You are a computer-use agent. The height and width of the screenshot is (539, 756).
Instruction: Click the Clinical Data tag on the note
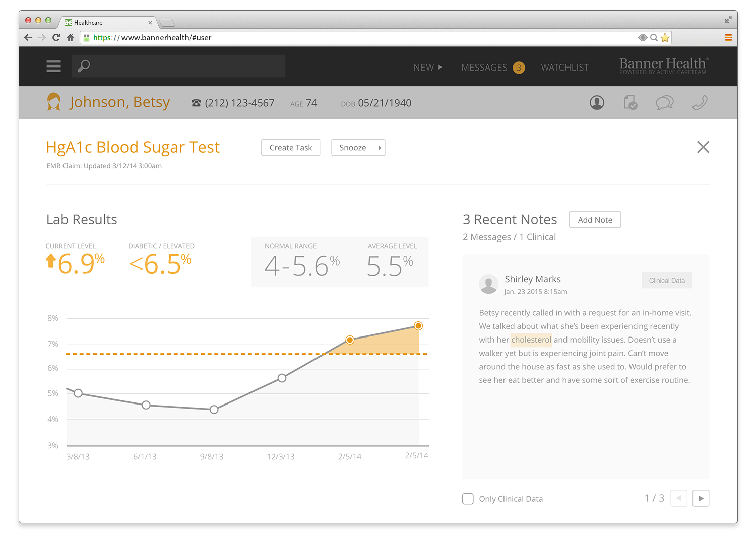[667, 280]
